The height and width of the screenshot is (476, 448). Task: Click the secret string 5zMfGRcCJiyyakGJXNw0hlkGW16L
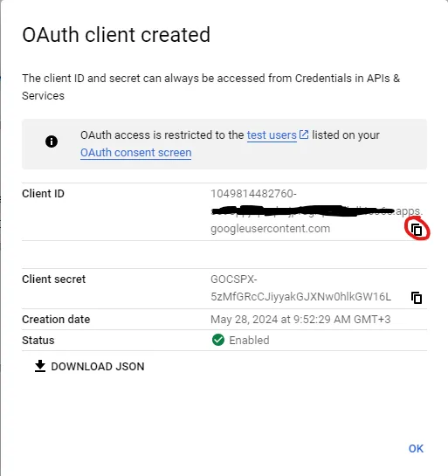[x=300, y=297]
